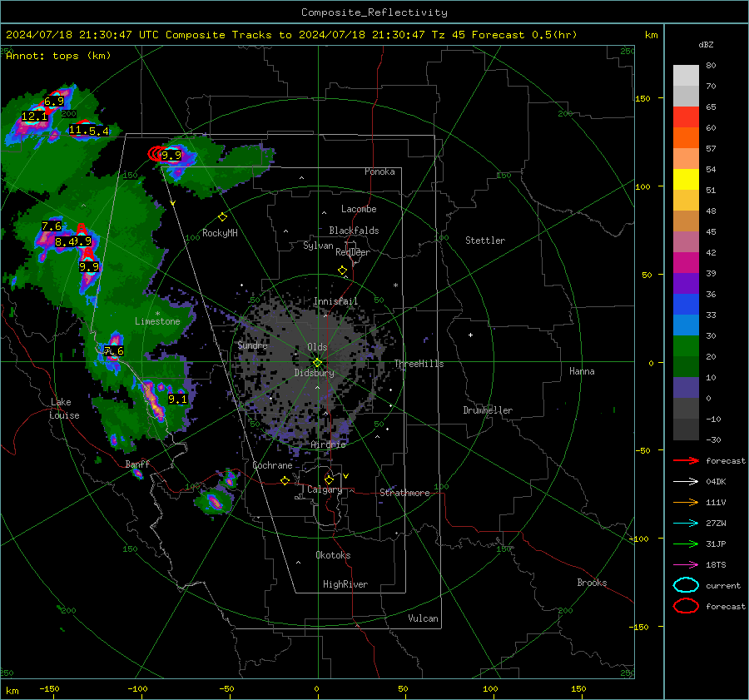The height and width of the screenshot is (700, 749).
Task: Click the yellow diamond marker near RockyMH
Action: [222, 217]
